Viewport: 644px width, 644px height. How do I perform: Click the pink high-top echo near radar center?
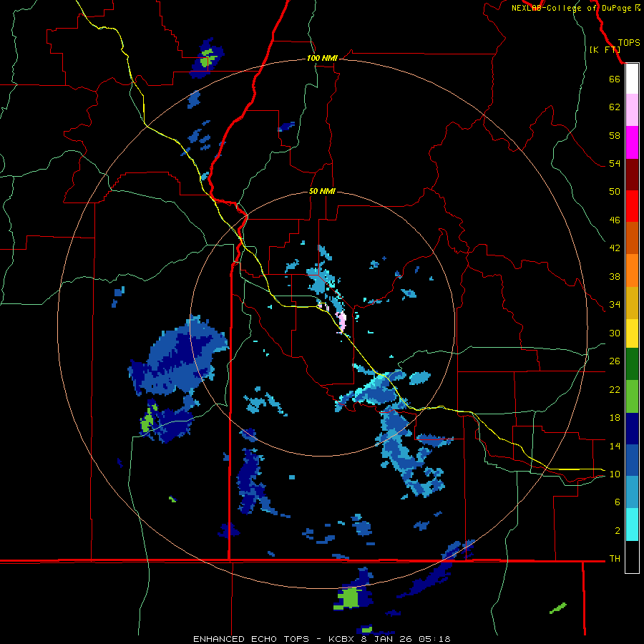click(342, 321)
